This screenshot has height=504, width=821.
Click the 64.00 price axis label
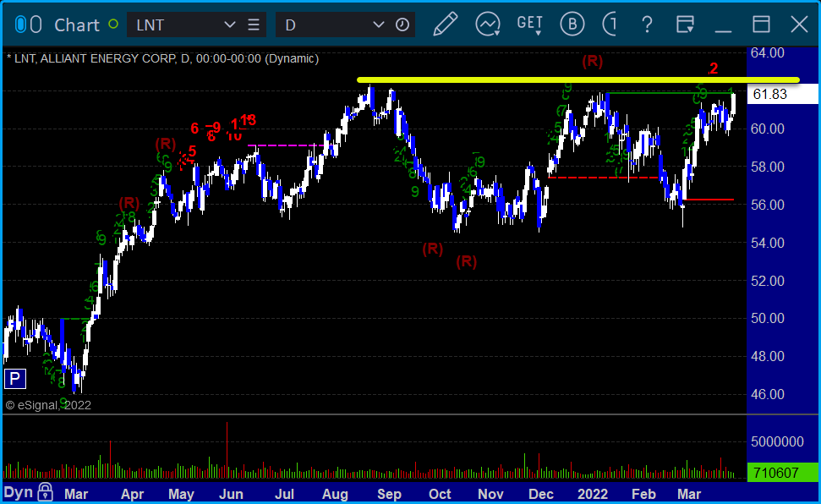(x=768, y=53)
